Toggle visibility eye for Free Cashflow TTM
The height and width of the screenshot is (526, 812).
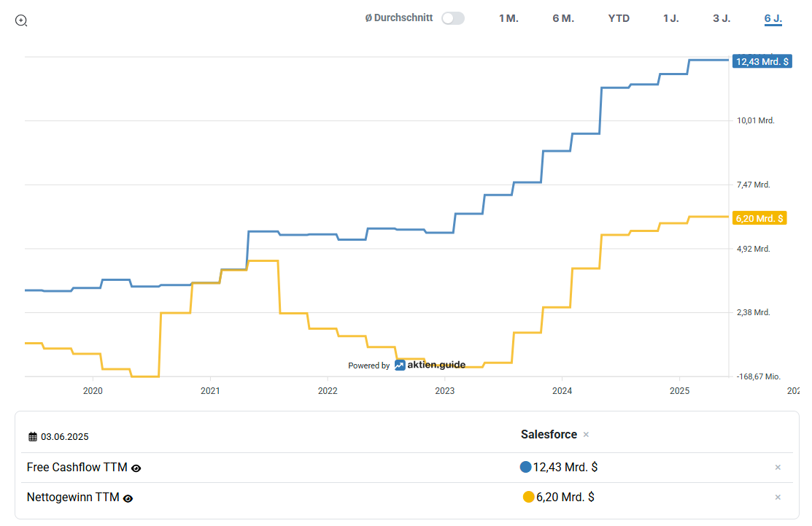click(x=136, y=468)
